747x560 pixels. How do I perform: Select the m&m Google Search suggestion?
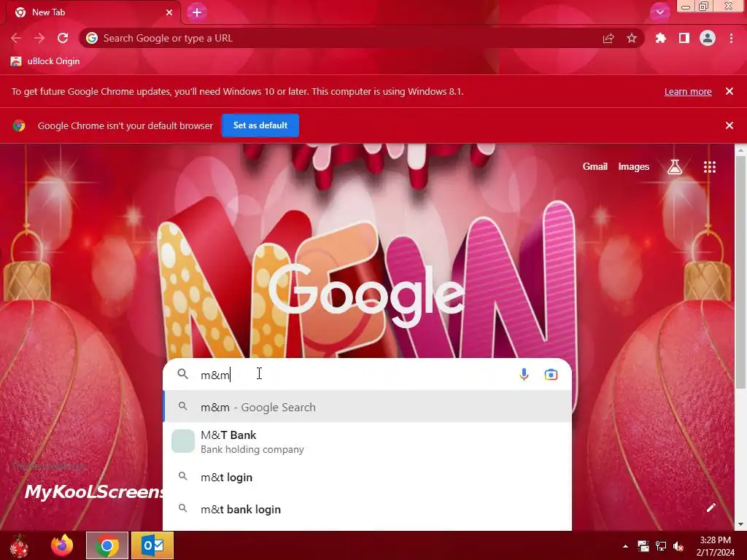pos(368,407)
